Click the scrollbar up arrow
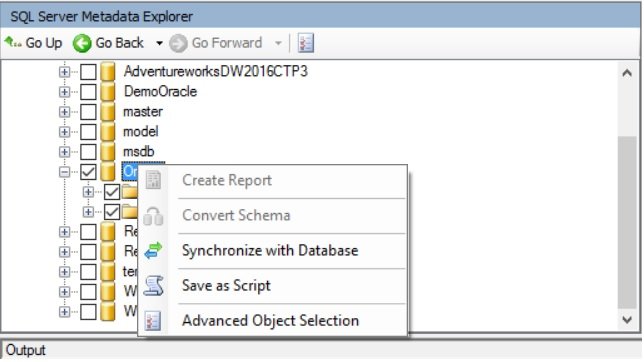644x362 pixels. pyautogui.click(x=627, y=74)
